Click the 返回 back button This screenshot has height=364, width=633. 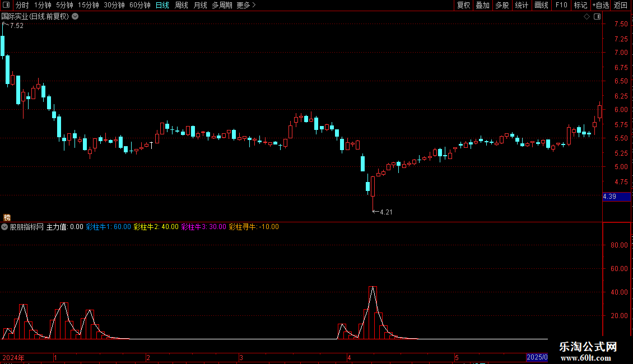pyautogui.click(x=621, y=5)
